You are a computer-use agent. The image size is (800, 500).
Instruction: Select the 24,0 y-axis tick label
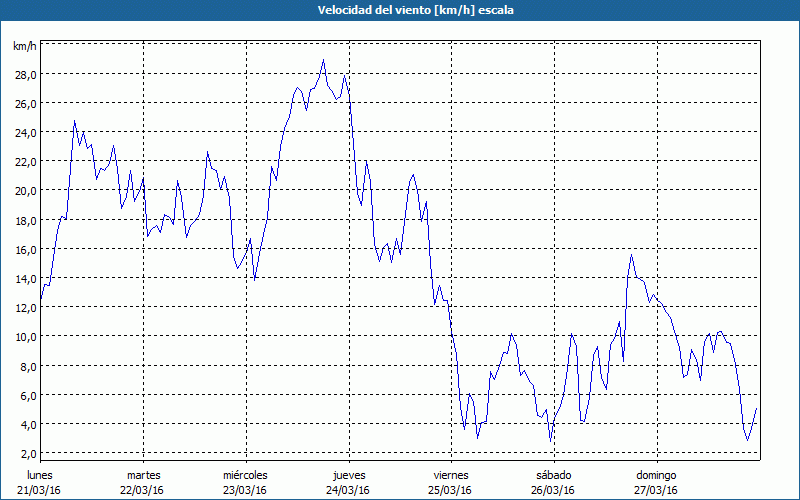tap(25, 132)
